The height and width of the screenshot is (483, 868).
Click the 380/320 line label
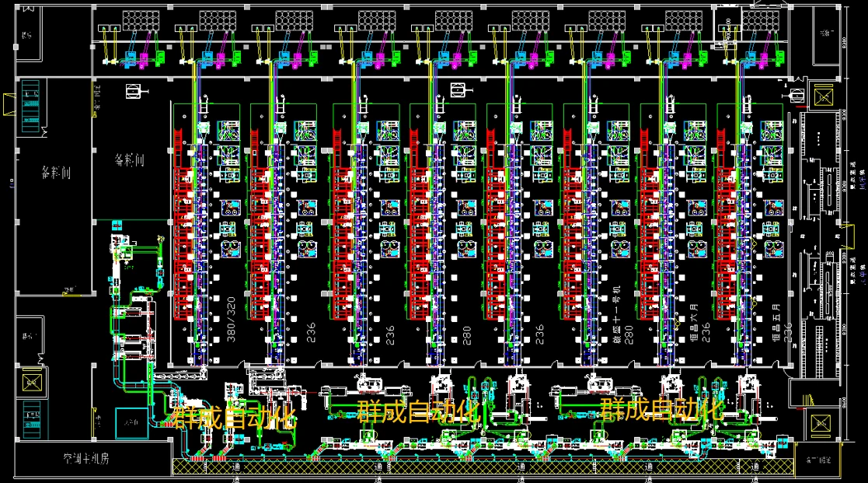coord(232,319)
